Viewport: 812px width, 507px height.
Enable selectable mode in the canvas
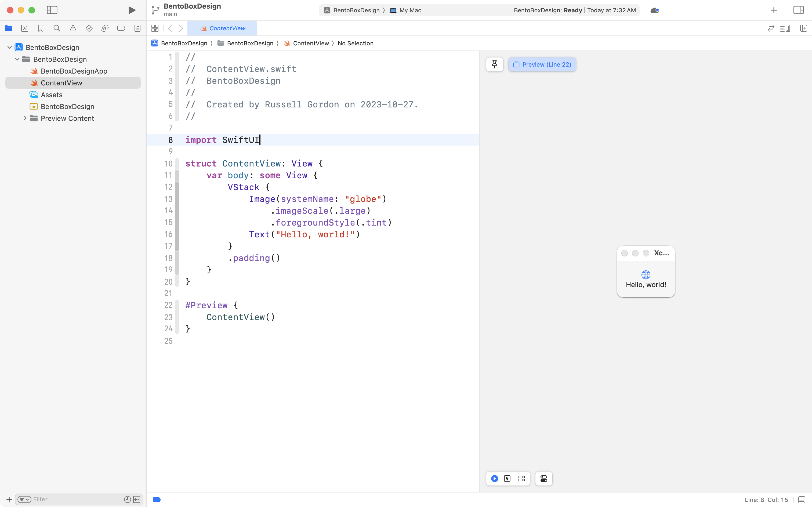click(507, 479)
